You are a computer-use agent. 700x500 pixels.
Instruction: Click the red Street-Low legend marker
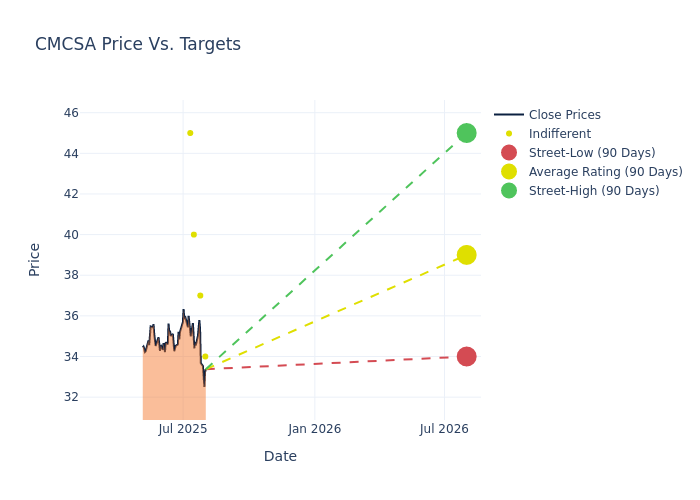[x=509, y=153]
